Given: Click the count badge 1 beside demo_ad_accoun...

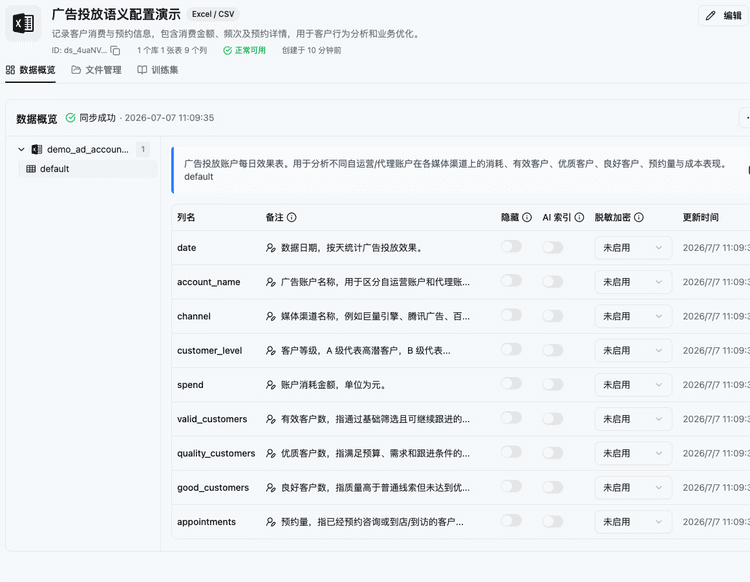Looking at the screenshot, I should point(143,149).
